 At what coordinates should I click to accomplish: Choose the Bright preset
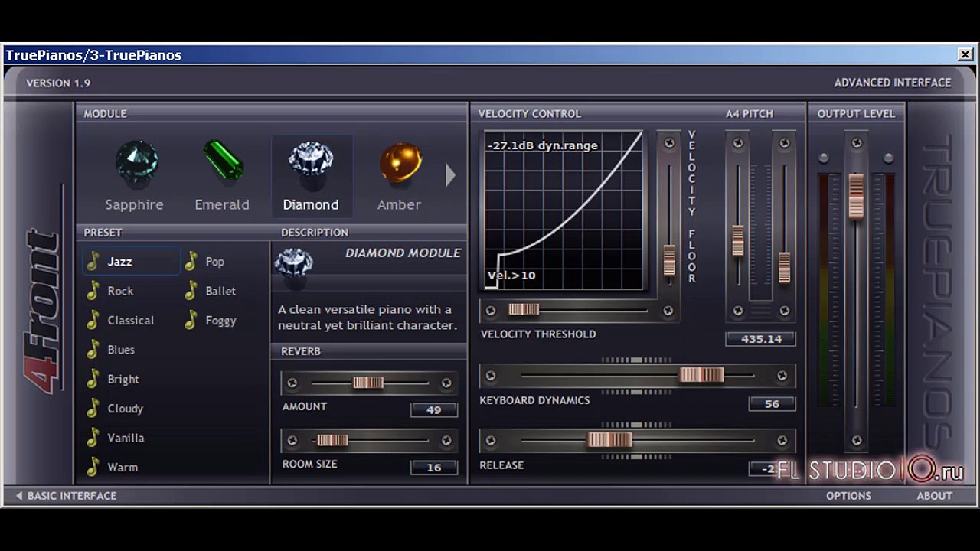[x=123, y=380]
